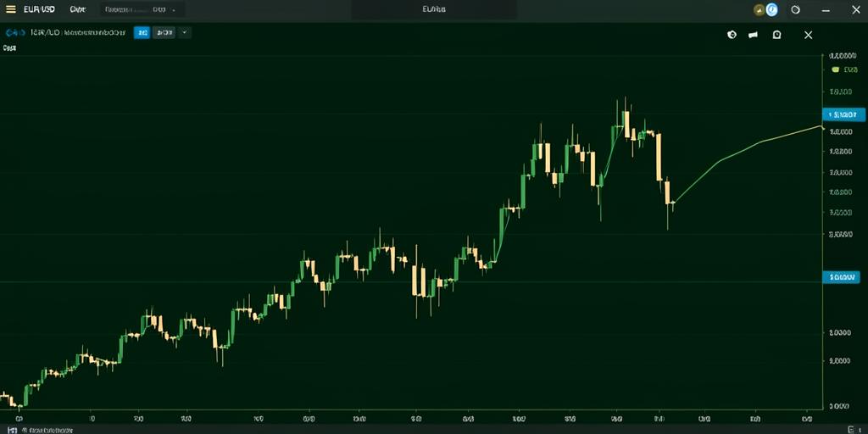Image resolution: width=868 pixels, height=434 pixels.
Task: Click the lower blue price label on axis
Action: (x=841, y=277)
